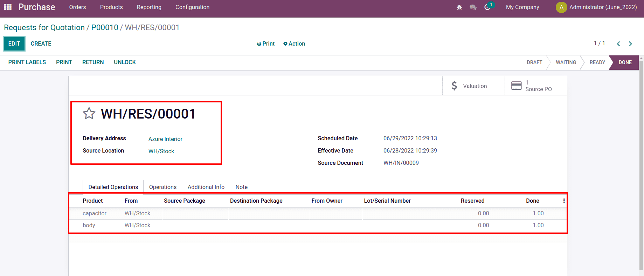Click the READY status stage

point(597,62)
